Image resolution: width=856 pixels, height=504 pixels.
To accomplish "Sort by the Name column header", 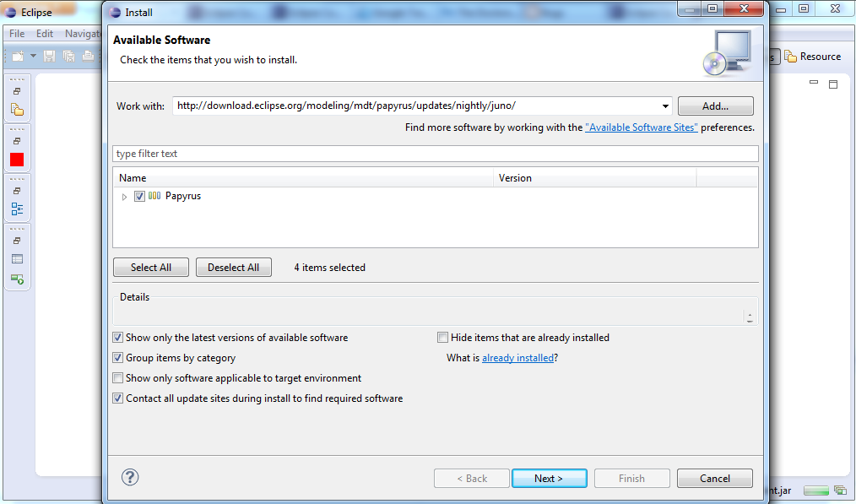I will coord(303,177).
